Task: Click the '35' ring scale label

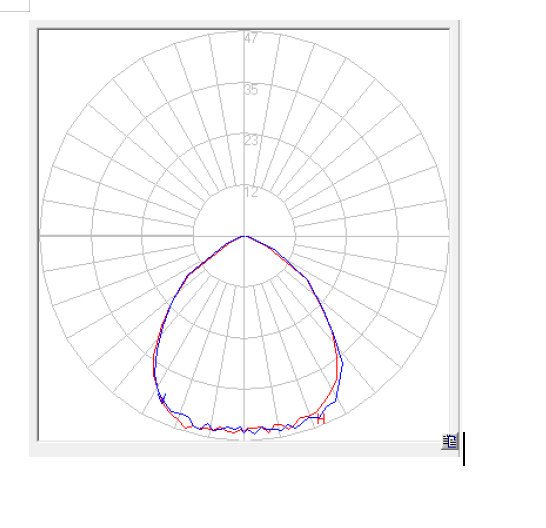Action: pyautogui.click(x=251, y=90)
